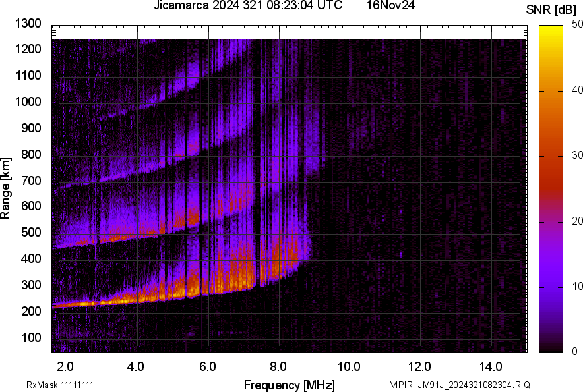This screenshot has height=392, width=583.
Task: Click the 4.0 frequency tick label
Action: 136,367
